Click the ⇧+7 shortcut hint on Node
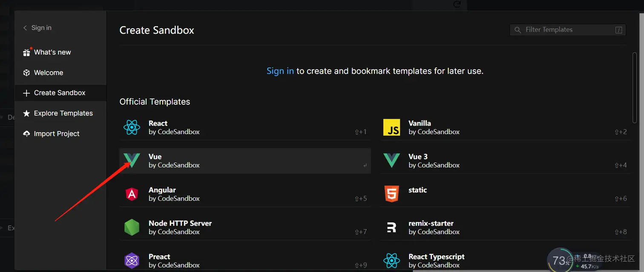This screenshot has width=644, height=272. (x=360, y=232)
